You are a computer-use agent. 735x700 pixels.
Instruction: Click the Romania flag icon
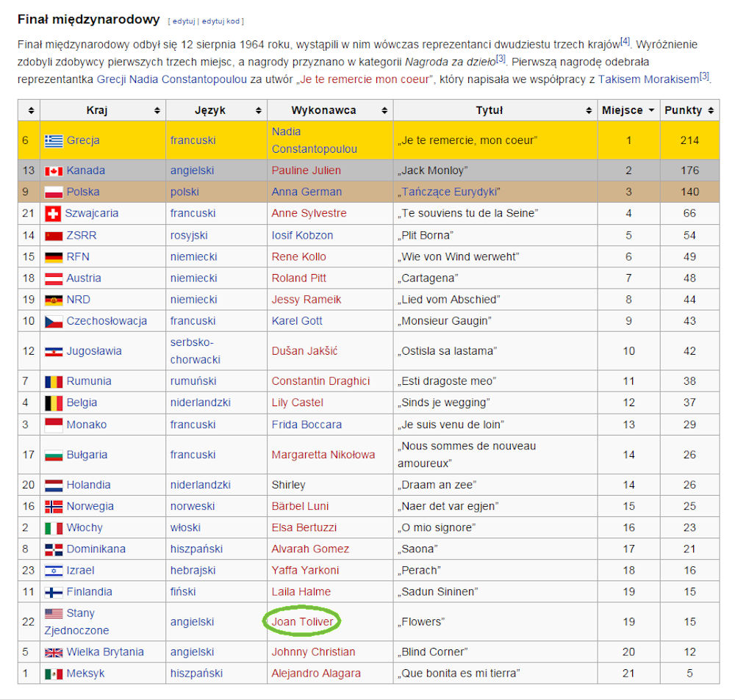[x=54, y=381]
